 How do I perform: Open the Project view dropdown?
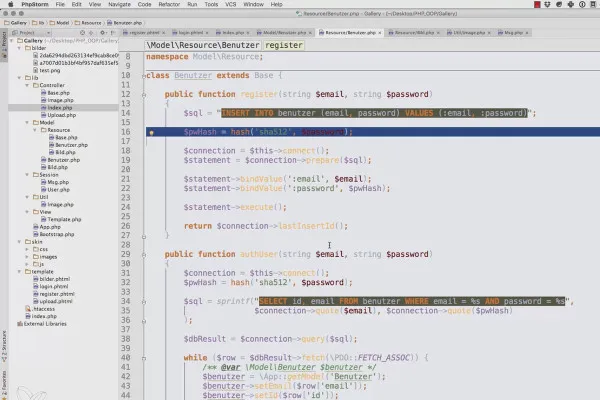31,33
